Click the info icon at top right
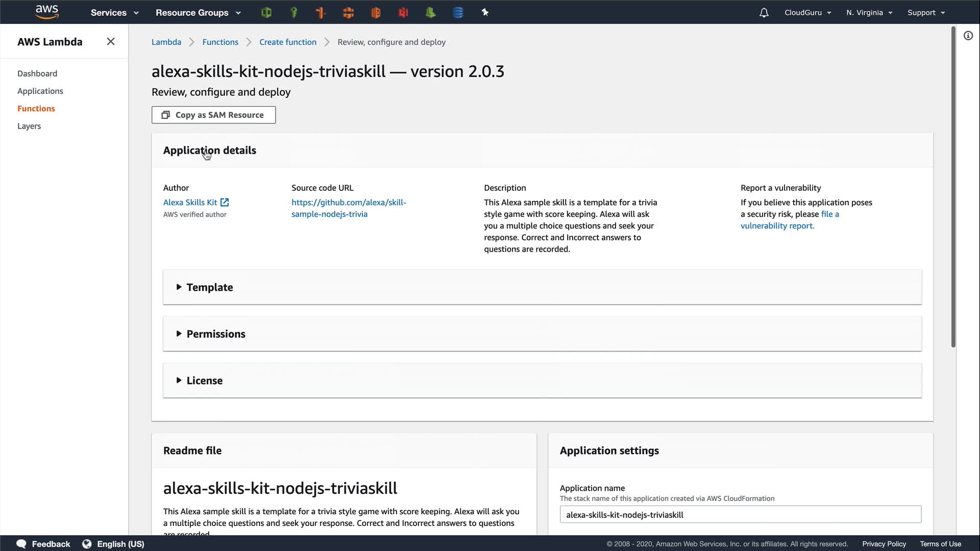Image resolution: width=980 pixels, height=551 pixels. coord(968,36)
